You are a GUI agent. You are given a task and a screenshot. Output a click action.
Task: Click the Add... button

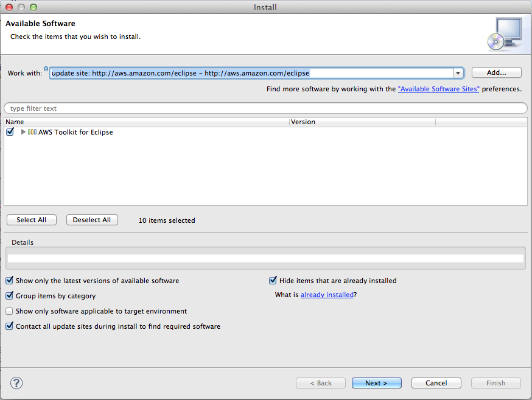(496, 72)
